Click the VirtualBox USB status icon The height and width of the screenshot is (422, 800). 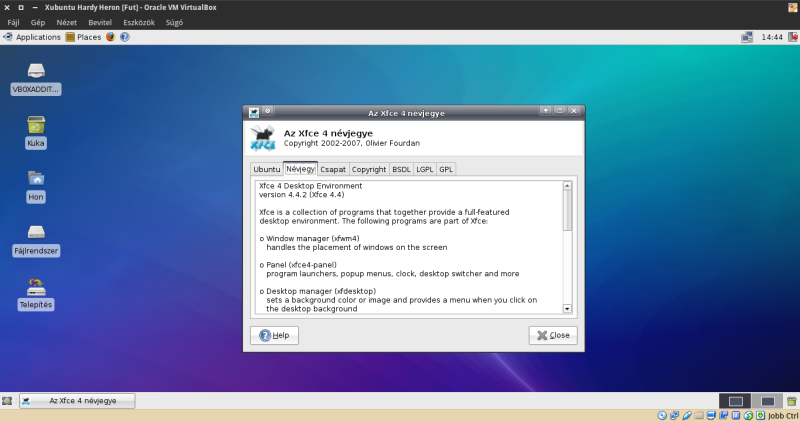coord(687,415)
